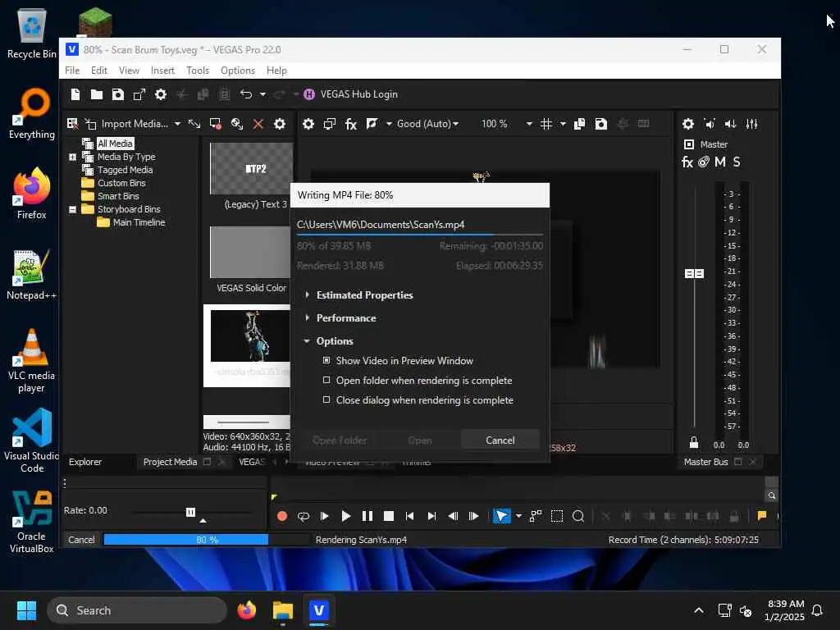The height and width of the screenshot is (630, 840).
Task: Open Import Media dropdown arrow
Action: click(x=177, y=124)
